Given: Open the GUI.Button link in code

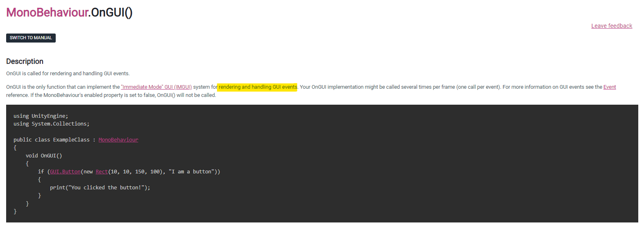Looking at the screenshot, I should [x=65, y=172].
